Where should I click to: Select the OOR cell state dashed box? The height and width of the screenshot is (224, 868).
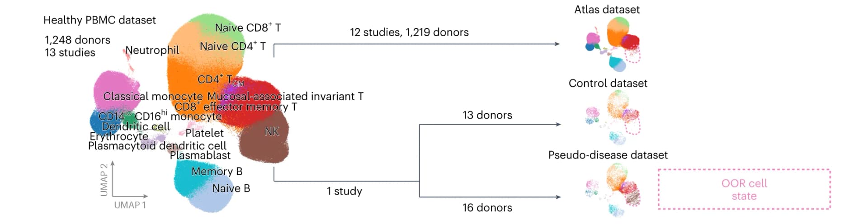tap(744, 189)
